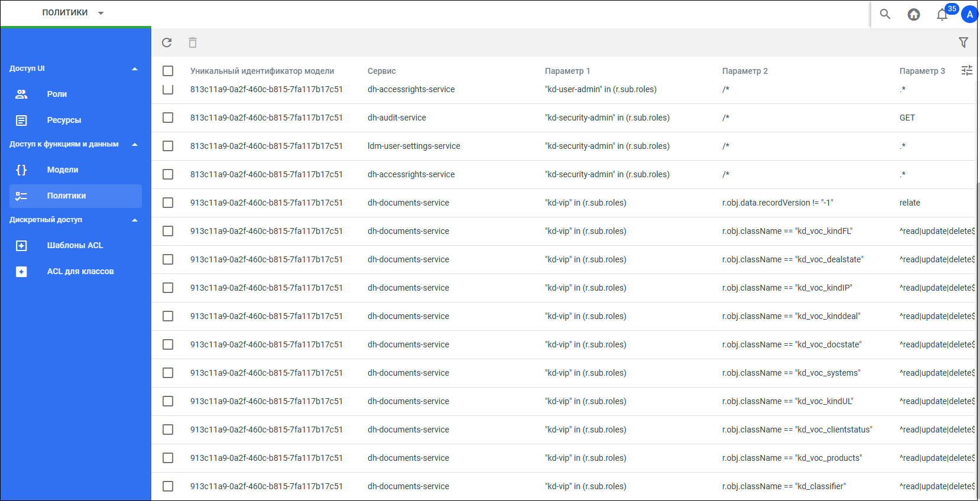Click the search magnifier icon

pos(885,14)
